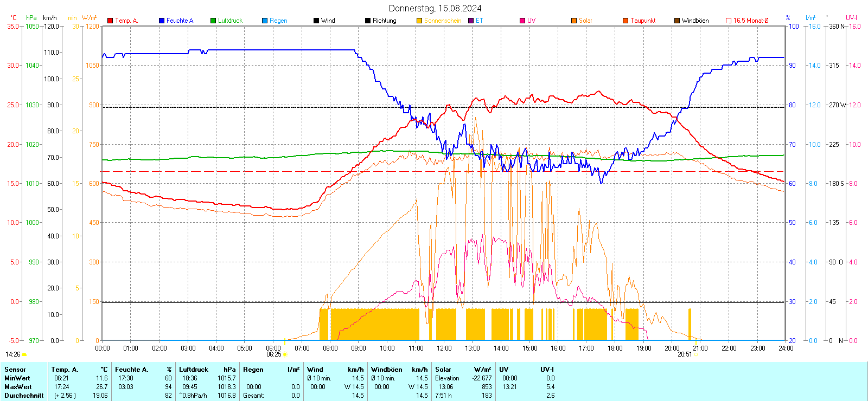Click the magenta UV legend square
The width and height of the screenshot is (868, 401).
click(x=522, y=21)
